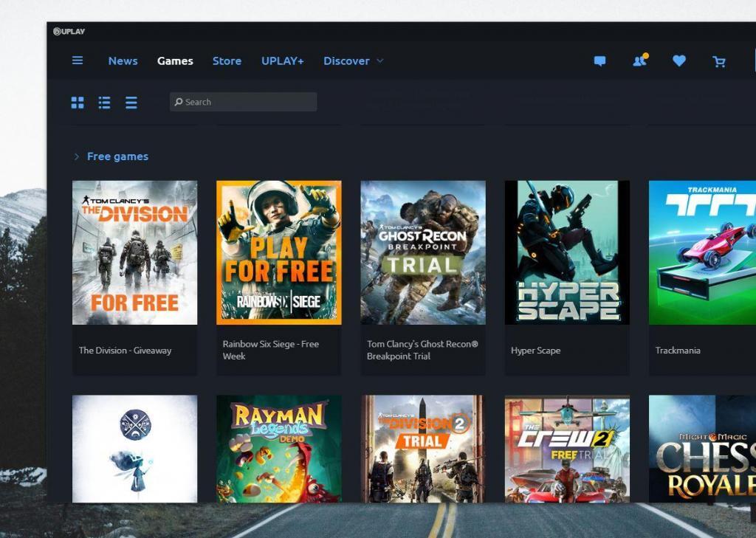Open the UPLAY+ tab

click(x=282, y=61)
